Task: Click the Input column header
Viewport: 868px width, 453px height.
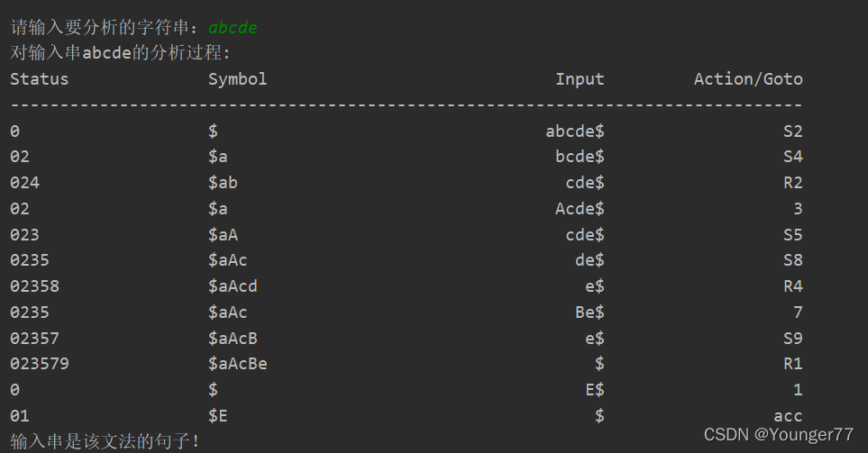Action: (580, 79)
